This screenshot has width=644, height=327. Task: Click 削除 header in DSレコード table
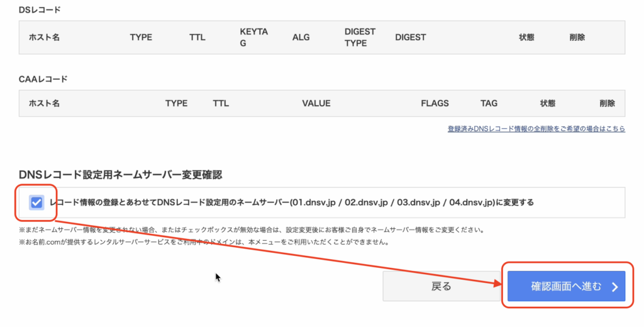pos(577,37)
